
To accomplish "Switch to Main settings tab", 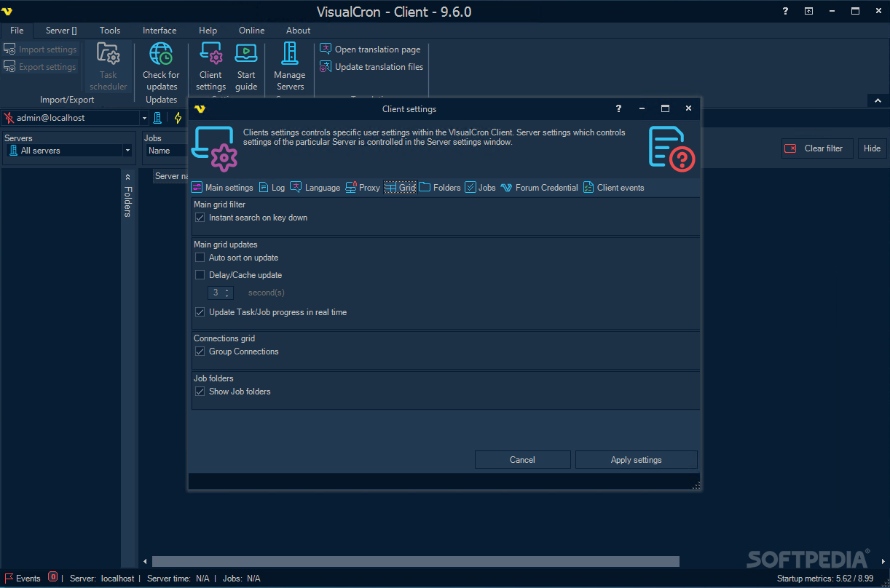I will pyautogui.click(x=222, y=188).
